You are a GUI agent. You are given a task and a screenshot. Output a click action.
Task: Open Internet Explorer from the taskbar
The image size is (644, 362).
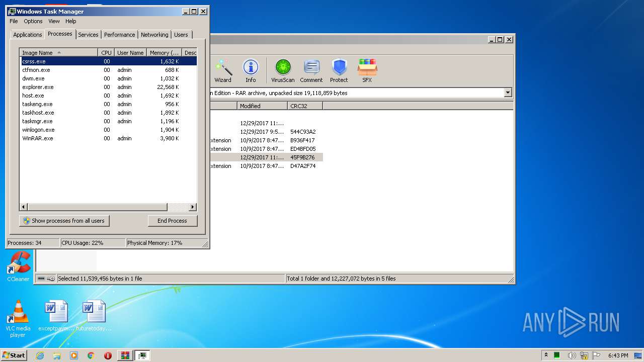point(40,355)
